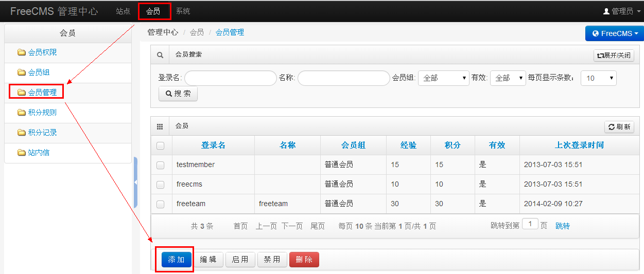This screenshot has height=274, width=644.
Task: Click the 启用 button
Action: 240,260
